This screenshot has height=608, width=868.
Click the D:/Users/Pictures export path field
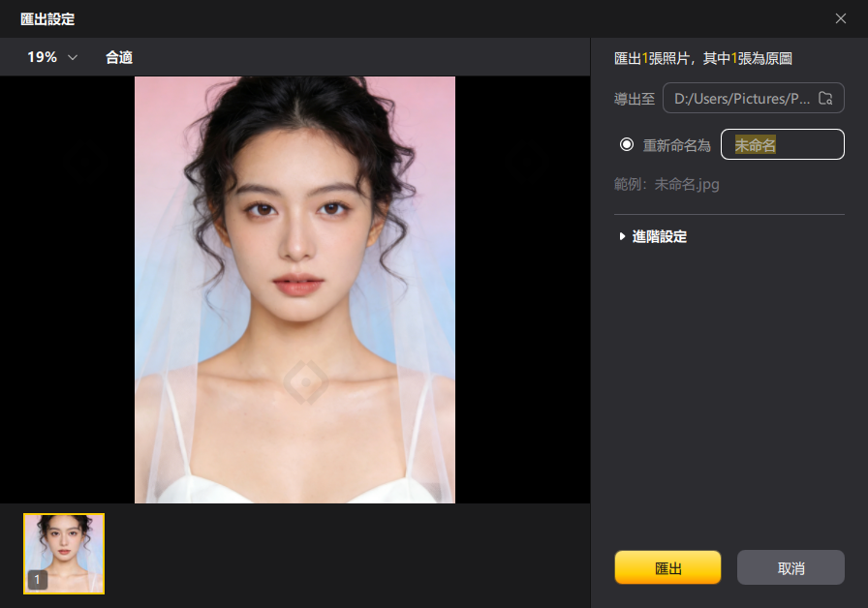coord(753,98)
